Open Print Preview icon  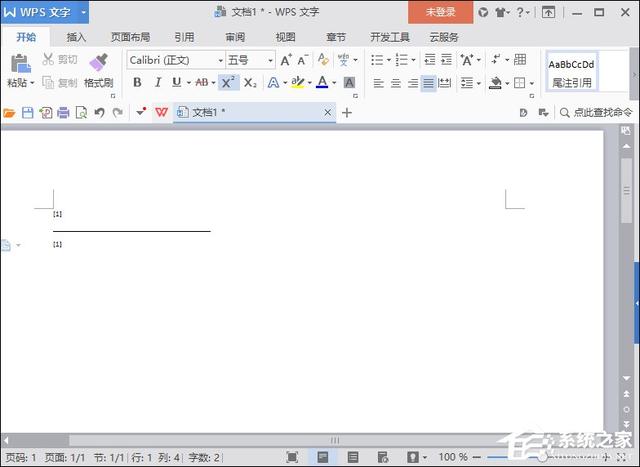point(81,113)
